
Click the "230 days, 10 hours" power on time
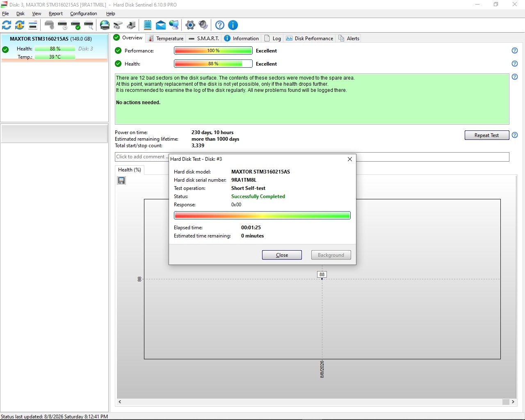[x=212, y=132]
